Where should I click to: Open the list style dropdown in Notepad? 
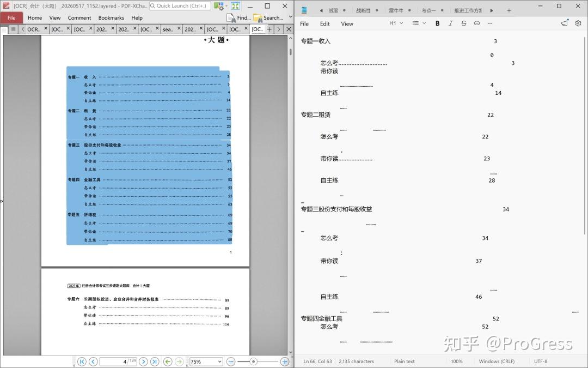click(419, 23)
